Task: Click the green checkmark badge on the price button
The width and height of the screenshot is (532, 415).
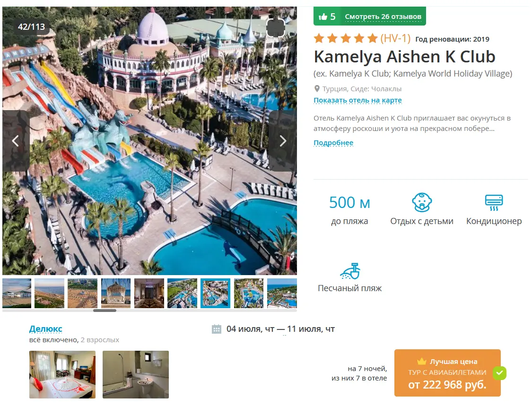Action: tap(499, 373)
